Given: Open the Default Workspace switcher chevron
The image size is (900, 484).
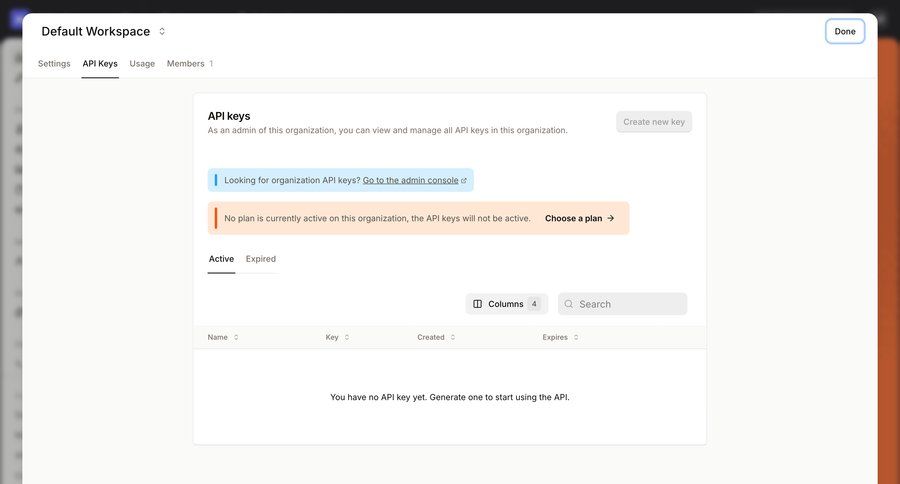Looking at the screenshot, I should point(162,32).
